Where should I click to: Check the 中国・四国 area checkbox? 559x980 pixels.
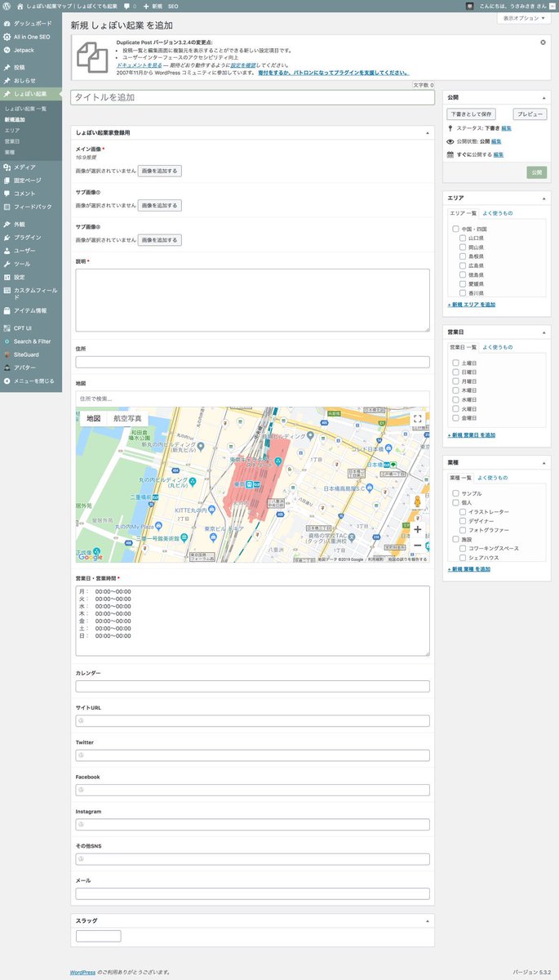(456, 229)
